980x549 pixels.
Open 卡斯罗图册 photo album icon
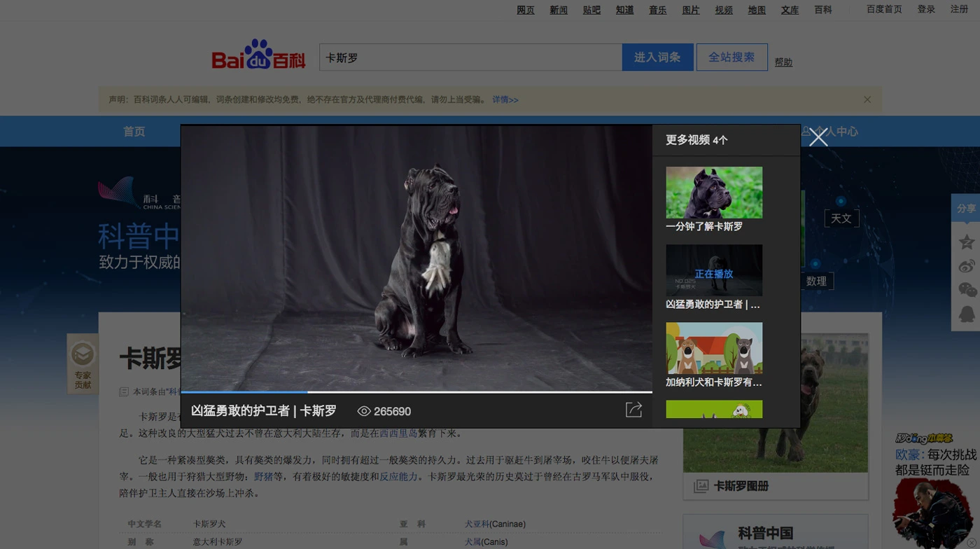[701, 487]
